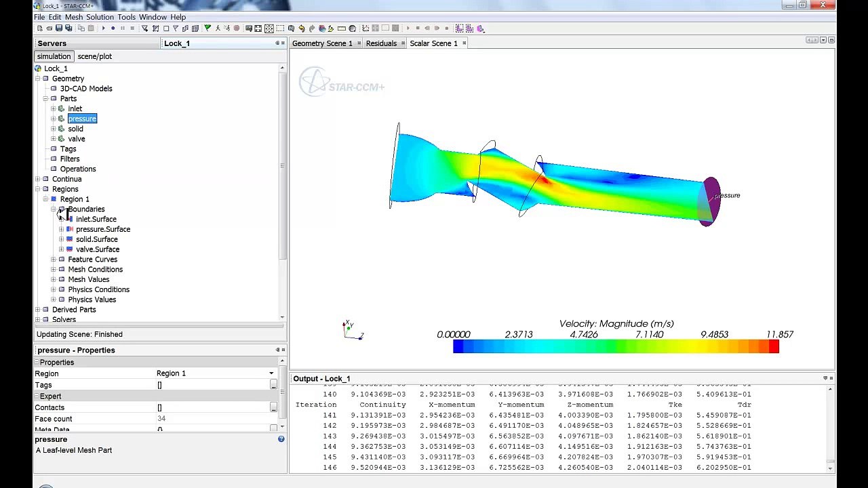Image resolution: width=868 pixels, height=488 pixels.
Task: Click the Face count value 34
Action: tap(161, 419)
